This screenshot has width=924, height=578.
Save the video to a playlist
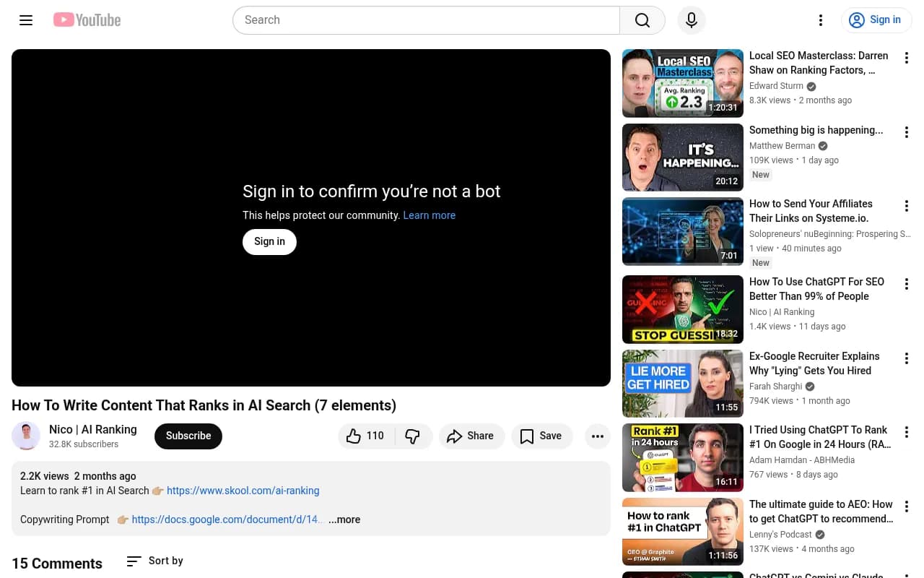(x=541, y=436)
